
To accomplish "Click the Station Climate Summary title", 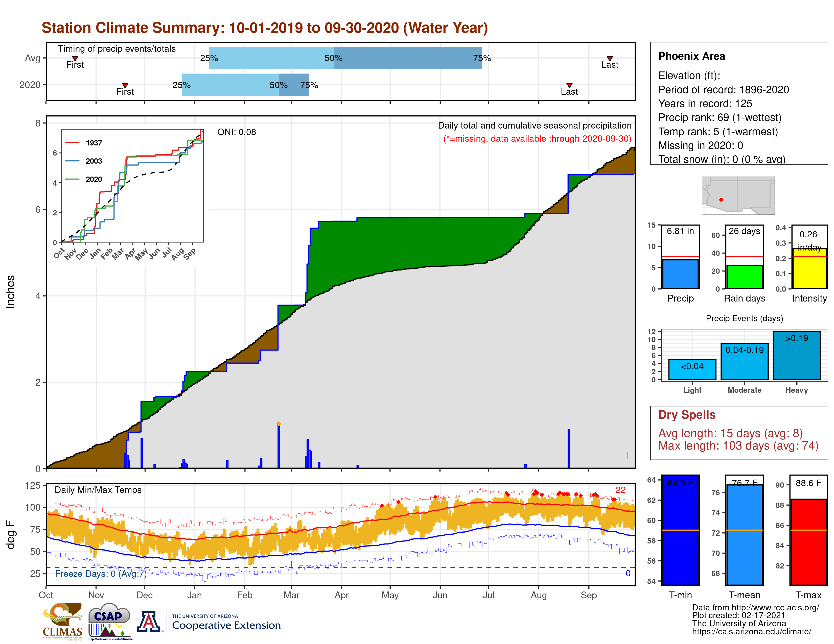I will tap(265, 28).
